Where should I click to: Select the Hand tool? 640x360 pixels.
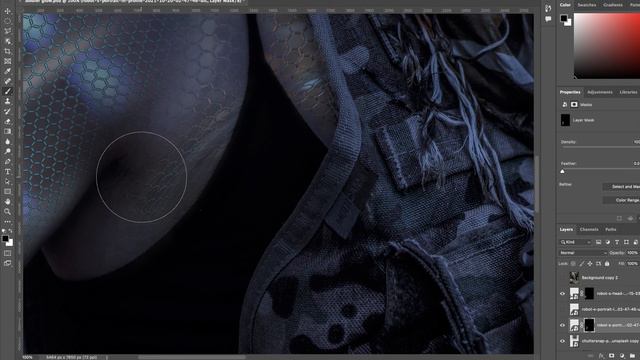point(7,202)
